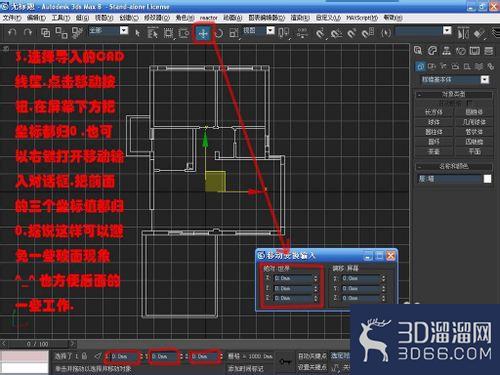The image size is (500, 375).
Task: Click the 长方体 (Box) button
Action: pyautogui.click(x=434, y=112)
